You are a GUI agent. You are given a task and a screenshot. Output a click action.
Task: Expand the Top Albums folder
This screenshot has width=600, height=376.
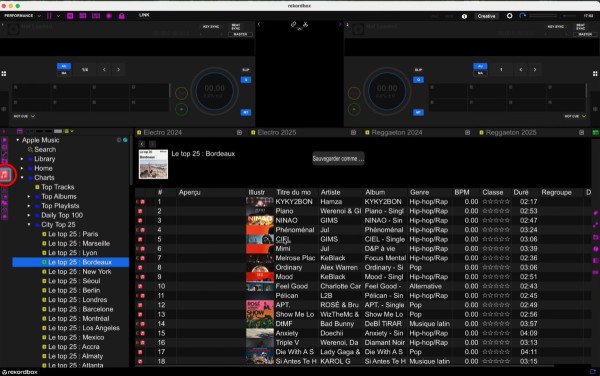click(29, 196)
